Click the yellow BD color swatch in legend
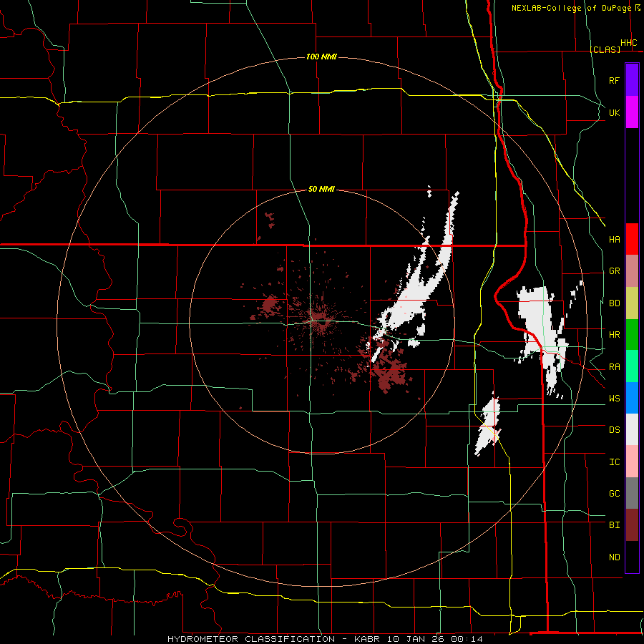The image size is (644, 644). (x=632, y=303)
